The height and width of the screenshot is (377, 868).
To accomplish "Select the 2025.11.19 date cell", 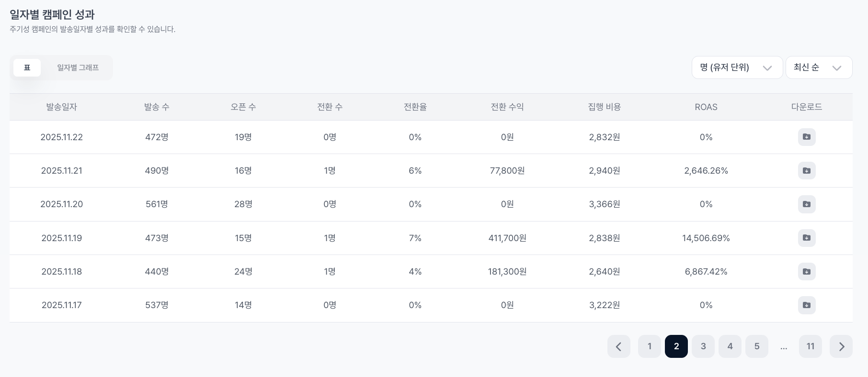I will point(61,238).
